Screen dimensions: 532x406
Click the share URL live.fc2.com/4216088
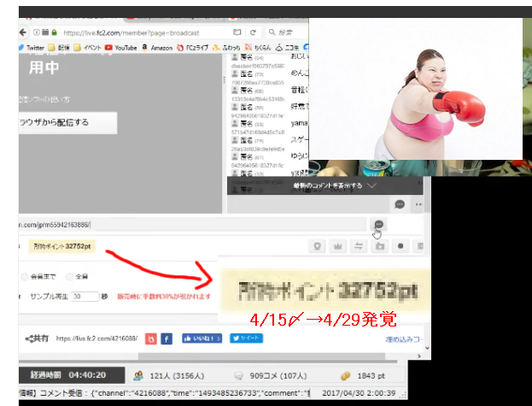click(x=96, y=338)
